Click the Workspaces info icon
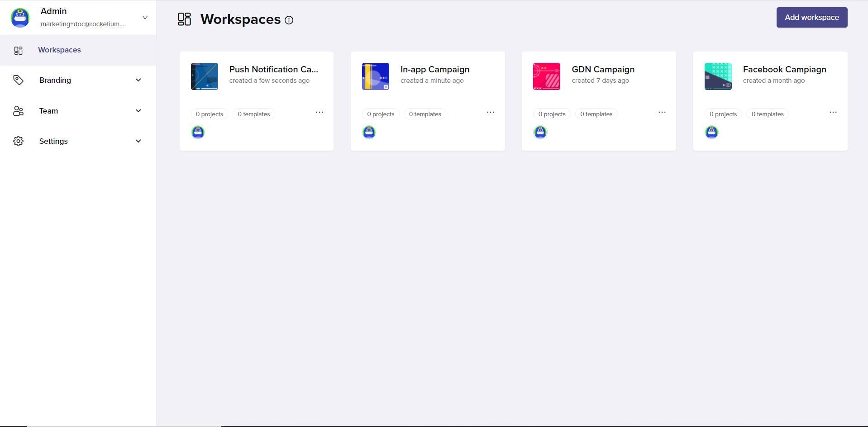The width and height of the screenshot is (868, 427). pyautogui.click(x=289, y=20)
